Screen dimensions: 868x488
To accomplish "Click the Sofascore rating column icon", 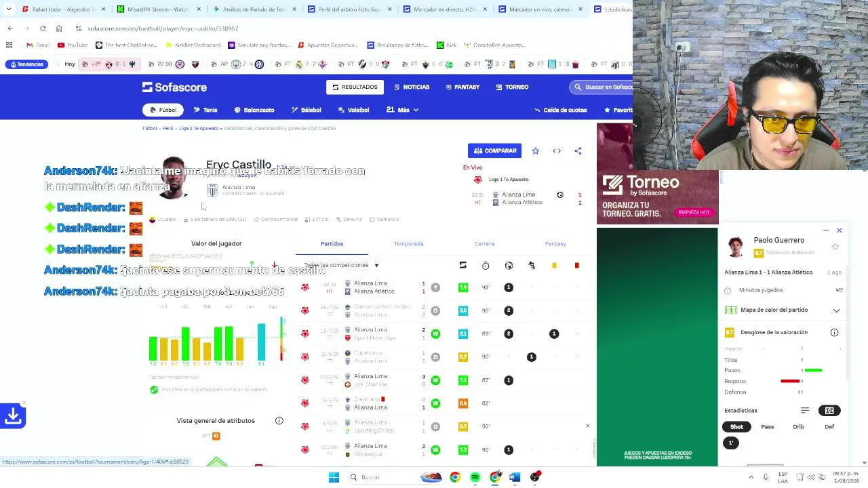I will (462, 265).
